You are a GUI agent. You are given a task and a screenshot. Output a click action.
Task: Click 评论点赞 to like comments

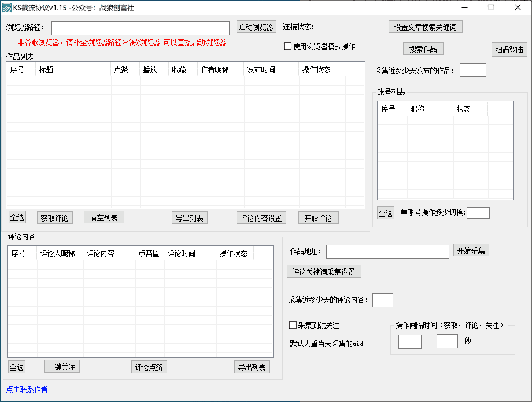pyautogui.click(x=149, y=366)
